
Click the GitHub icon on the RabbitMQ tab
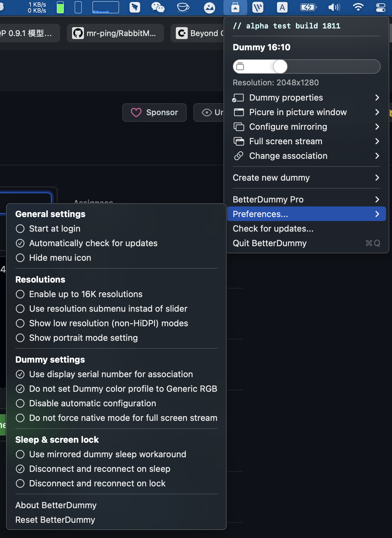[x=78, y=33]
